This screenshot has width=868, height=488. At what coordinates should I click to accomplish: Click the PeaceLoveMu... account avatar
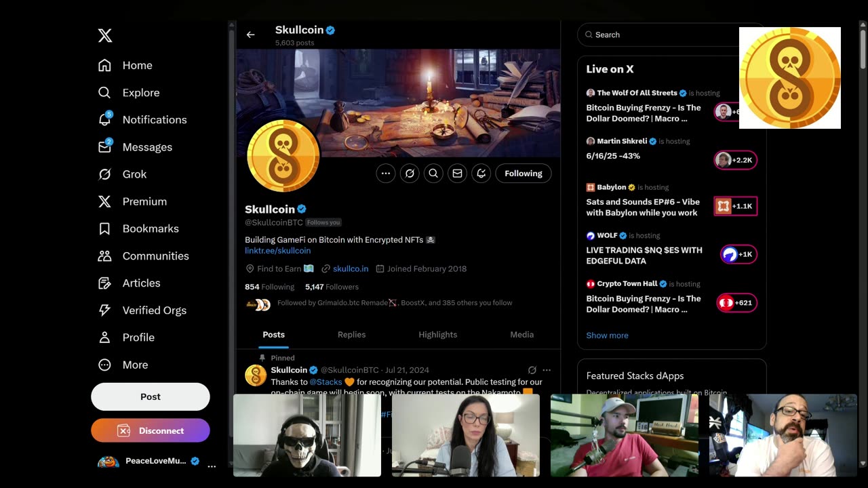pyautogui.click(x=108, y=462)
